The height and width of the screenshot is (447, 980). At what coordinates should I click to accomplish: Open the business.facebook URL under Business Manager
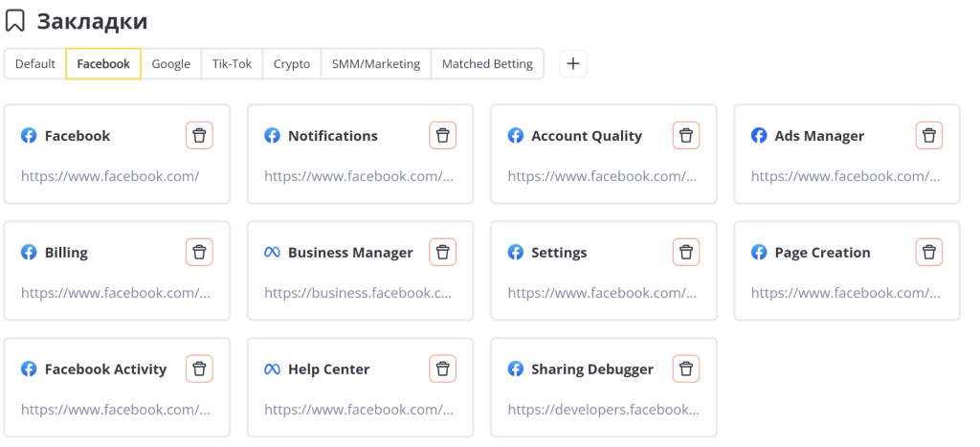(358, 293)
